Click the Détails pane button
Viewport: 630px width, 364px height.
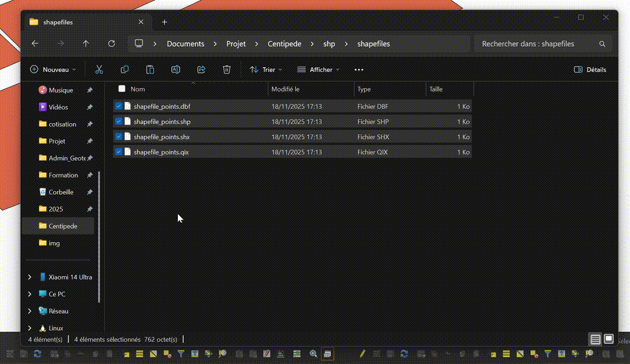[590, 69]
